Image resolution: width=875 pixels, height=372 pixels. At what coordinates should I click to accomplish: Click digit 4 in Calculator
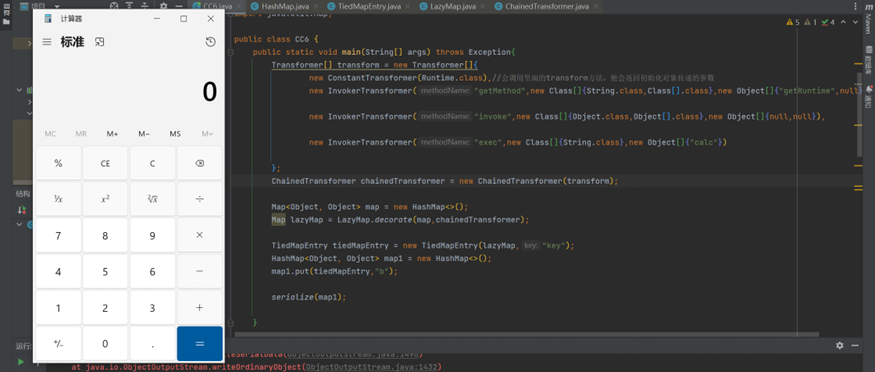click(x=59, y=272)
